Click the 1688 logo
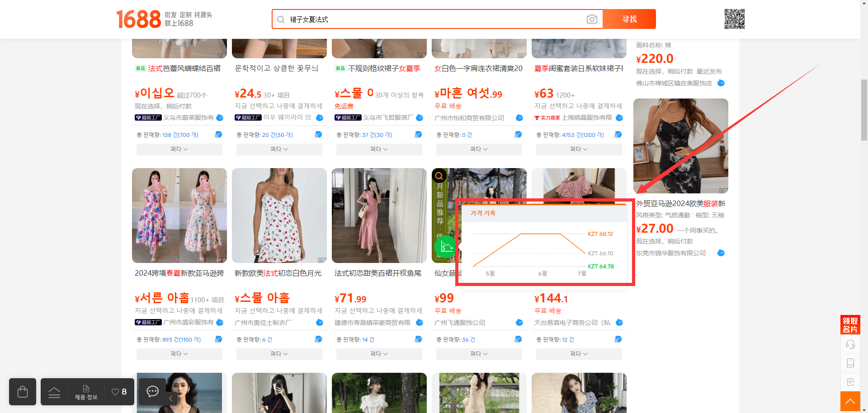Viewport: 868px width, 413px height. pos(138,19)
